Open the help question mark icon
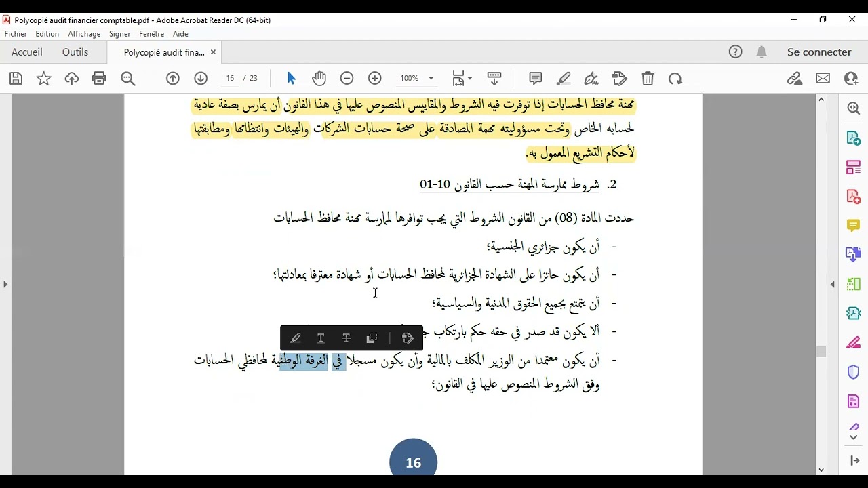 point(735,52)
